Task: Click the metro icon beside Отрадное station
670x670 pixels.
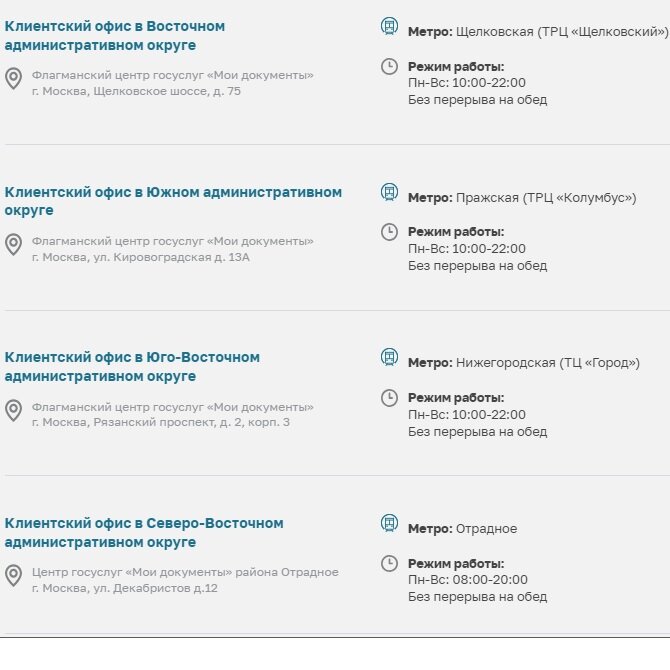Action: coord(389,523)
